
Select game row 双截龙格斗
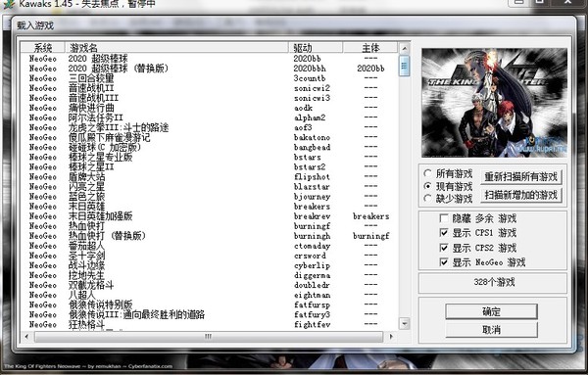point(209,285)
